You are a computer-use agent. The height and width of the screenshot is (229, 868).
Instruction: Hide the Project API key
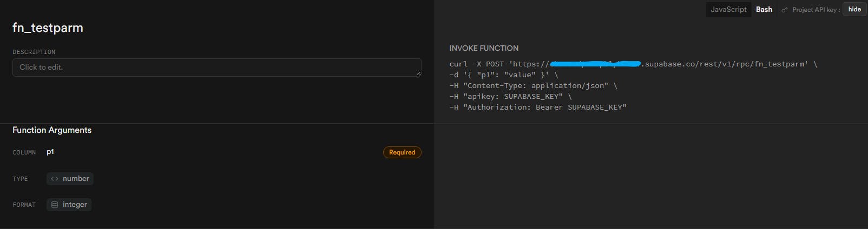tap(854, 9)
